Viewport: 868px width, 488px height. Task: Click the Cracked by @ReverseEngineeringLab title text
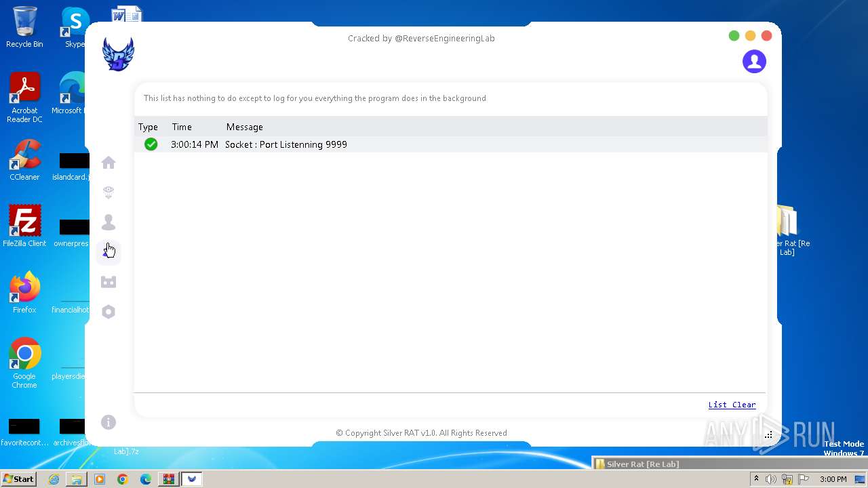point(421,39)
